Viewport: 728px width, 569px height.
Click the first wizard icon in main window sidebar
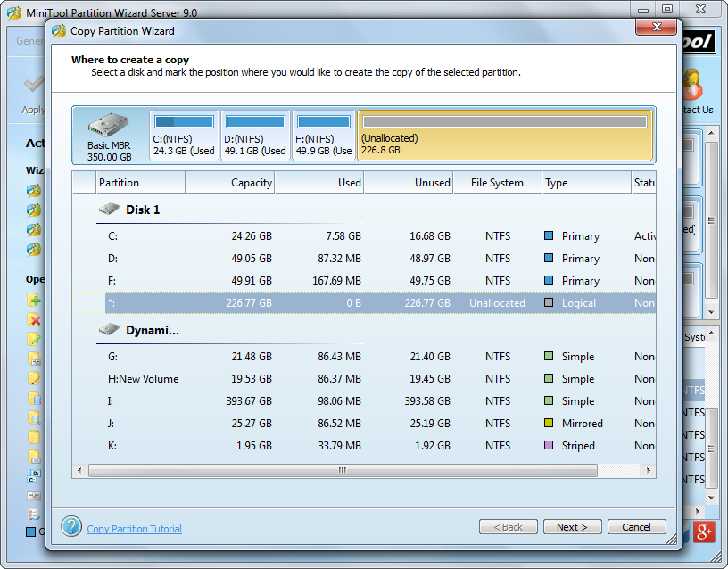(x=33, y=191)
